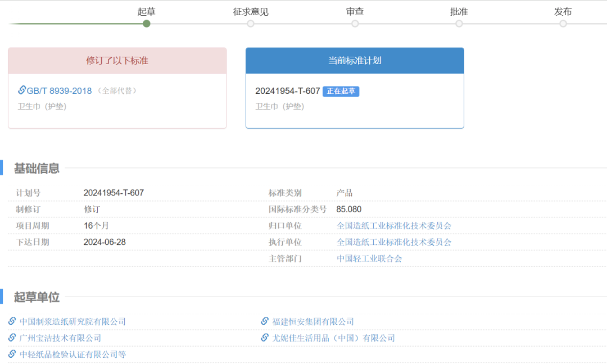
Task: Open the GB/T 8939-2018 standard link
Action: 59,91
